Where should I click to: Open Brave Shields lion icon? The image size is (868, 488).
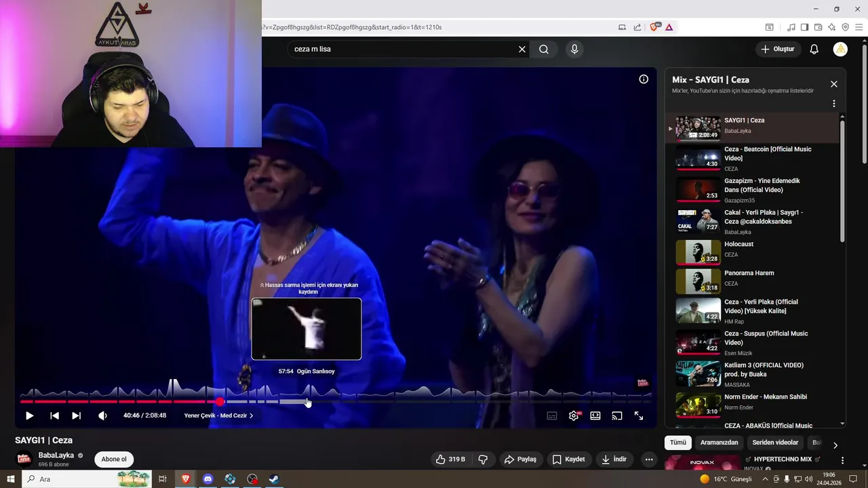pos(655,27)
